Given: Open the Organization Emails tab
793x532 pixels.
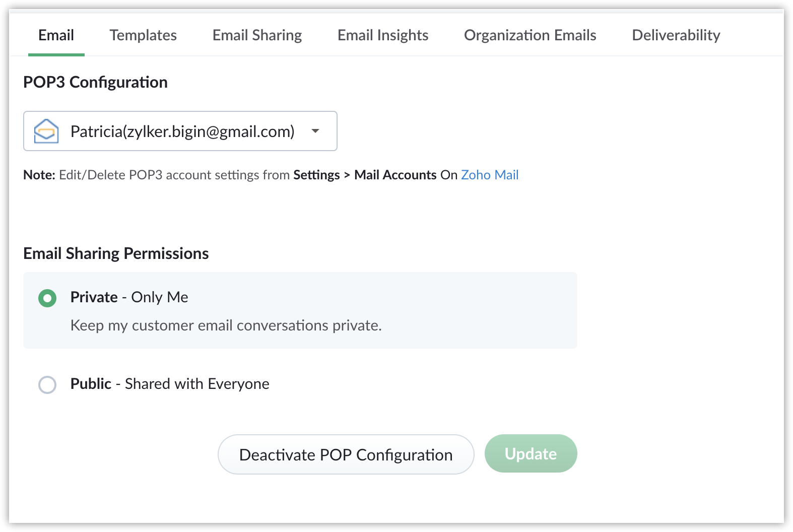Looking at the screenshot, I should click(x=530, y=35).
